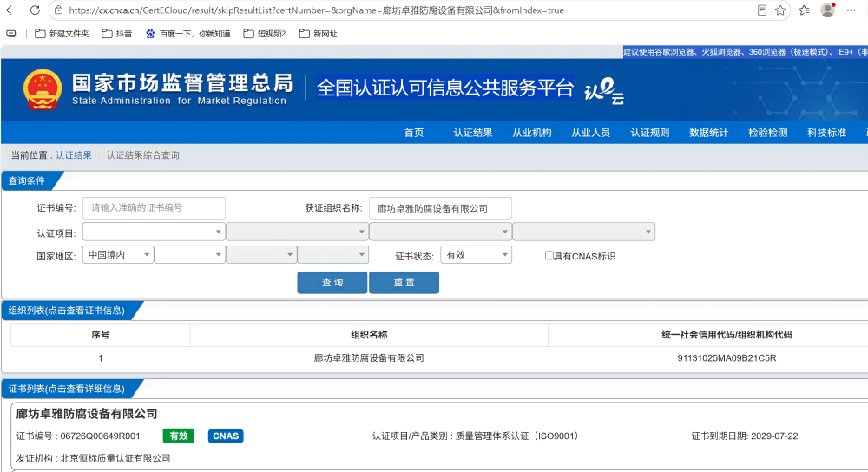
Task: Click the bookmarks bar leftmost icon
Action: click(x=11, y=34)
